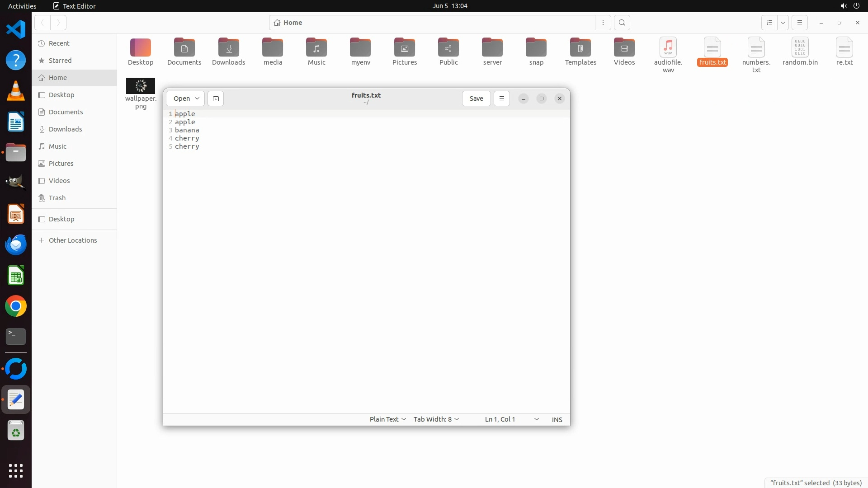Viewport: 868px width, 488px height.
Task: Click the Save button
Action: coord(476,99)
